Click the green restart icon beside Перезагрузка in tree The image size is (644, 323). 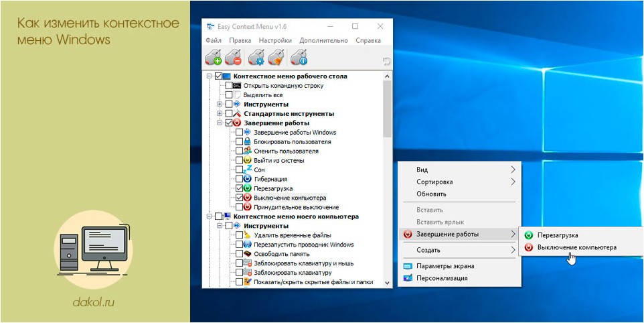pos(247,188)
